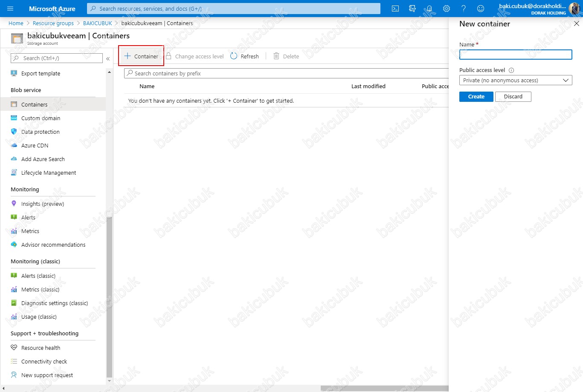Select Data protection in sidebar
The height and width of the screenshot is (392, 583).
[x=41, y=132]
